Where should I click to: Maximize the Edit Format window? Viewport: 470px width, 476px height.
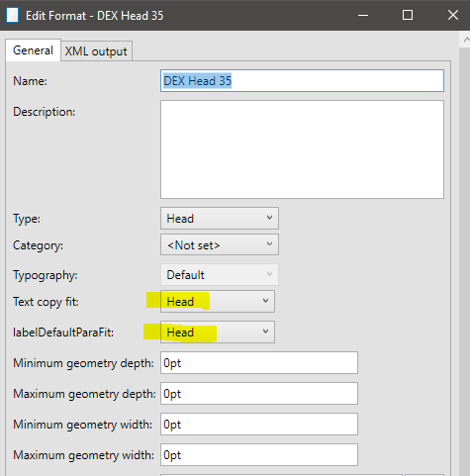pos(408,15)
